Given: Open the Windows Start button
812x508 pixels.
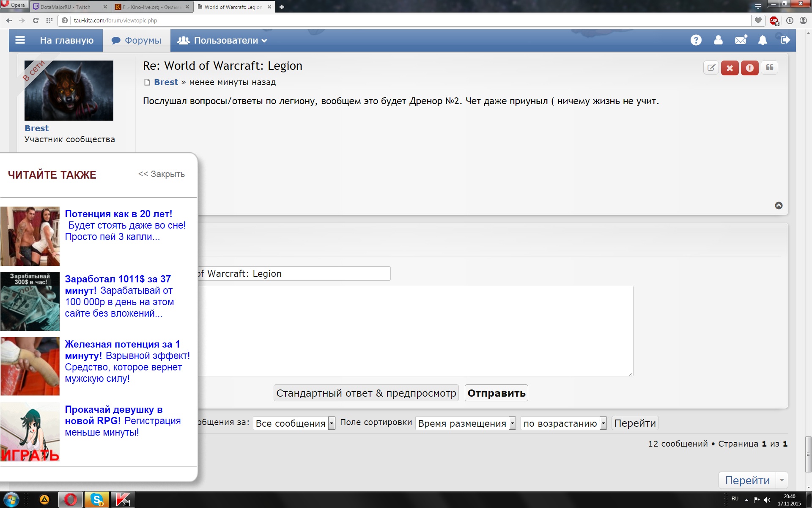Looking at the screenshot, I should pyautogui.click(x=11, y=500).
